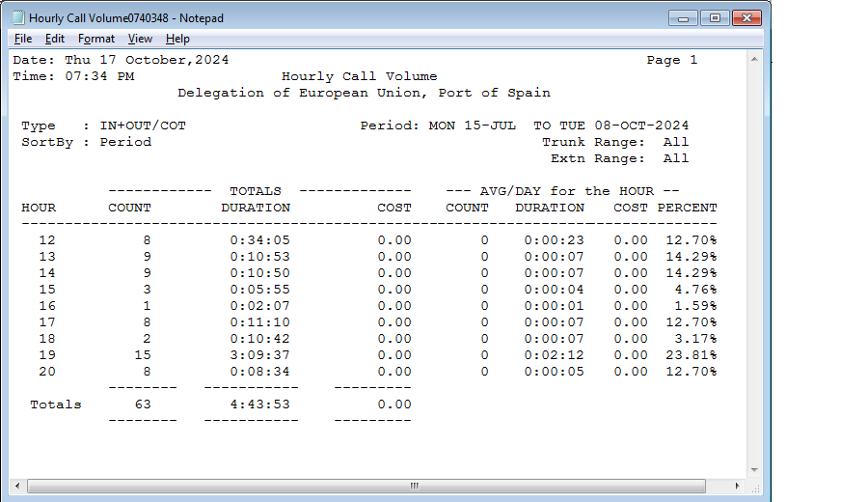
Task: Click the Notepad icon in the title bar
Action: coord(17,18)
